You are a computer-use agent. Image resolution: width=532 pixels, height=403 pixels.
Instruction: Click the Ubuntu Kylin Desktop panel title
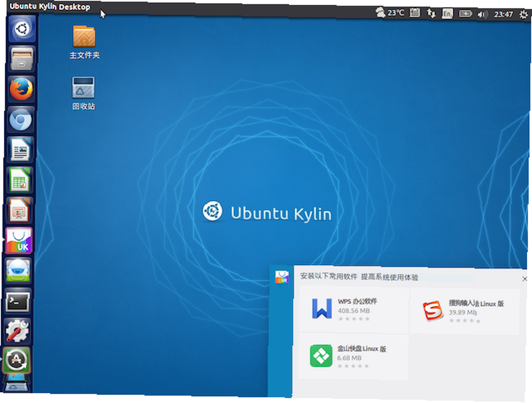pyautogui.click(x=50, y=6)
